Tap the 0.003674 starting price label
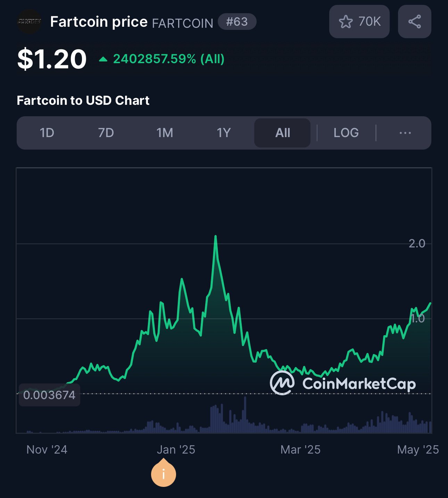The image size is (448, 498). pos(49,395)
